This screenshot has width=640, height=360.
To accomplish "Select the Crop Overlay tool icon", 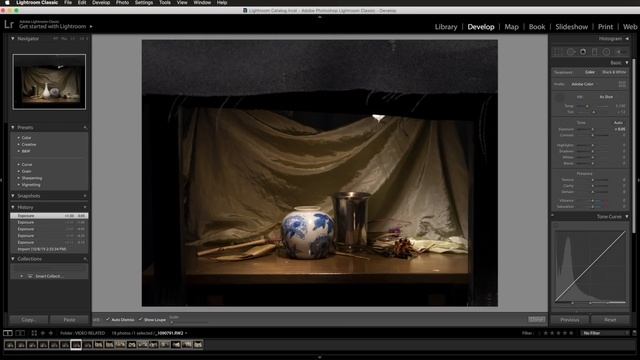I will coord(558,52).
